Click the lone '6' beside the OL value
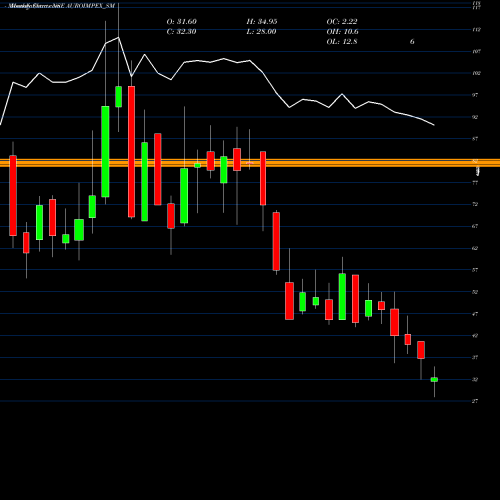 coord(412,42)
